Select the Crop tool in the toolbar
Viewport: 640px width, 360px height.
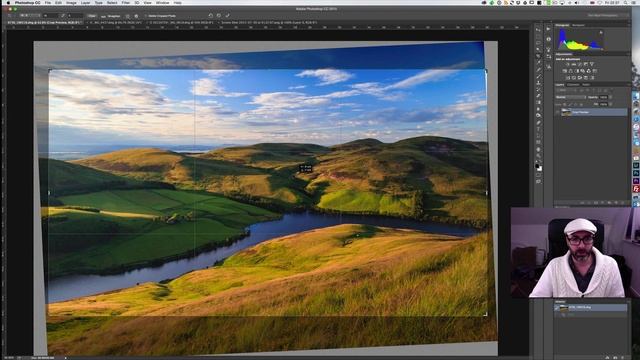tap(538, 56)
